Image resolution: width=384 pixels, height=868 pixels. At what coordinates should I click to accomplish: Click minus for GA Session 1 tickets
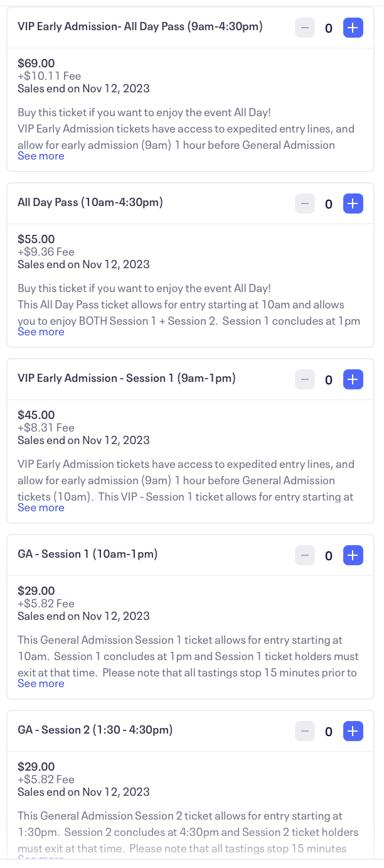pos(305,555)
